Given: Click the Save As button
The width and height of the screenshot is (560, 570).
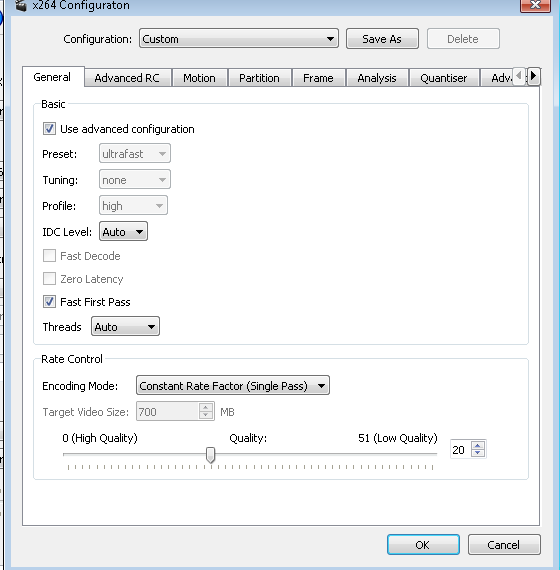Looking at the screenshot, I should 382,39.
